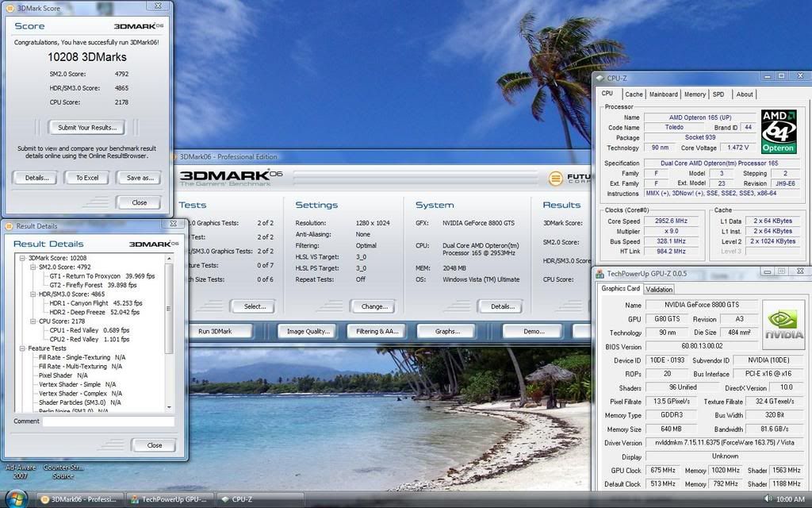
Task: Click CPU-Z title bar icon
Action: [x=600, y=79]
